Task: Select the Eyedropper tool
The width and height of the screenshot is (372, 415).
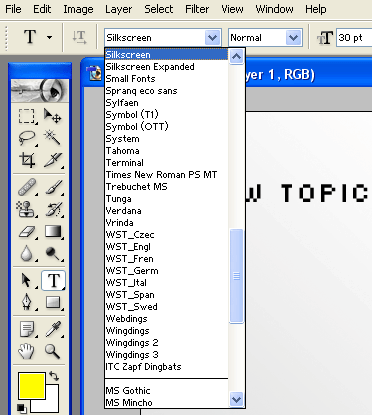Action: 53,329
